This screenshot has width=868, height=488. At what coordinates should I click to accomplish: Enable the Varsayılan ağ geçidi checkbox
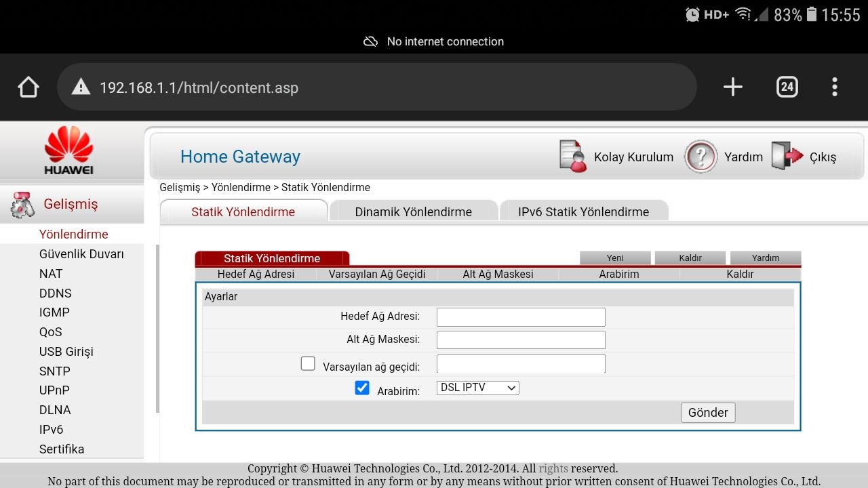click(x=308, y=364)
